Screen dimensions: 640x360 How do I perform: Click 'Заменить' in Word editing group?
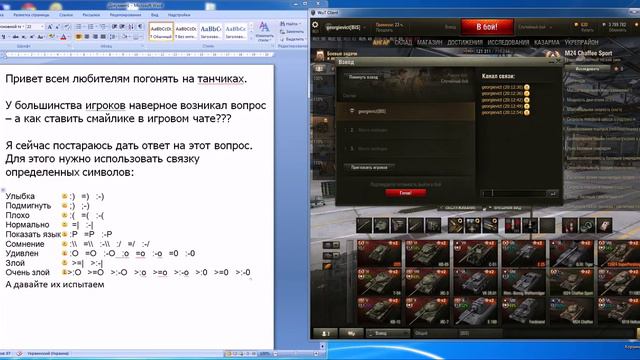(292, 31)
